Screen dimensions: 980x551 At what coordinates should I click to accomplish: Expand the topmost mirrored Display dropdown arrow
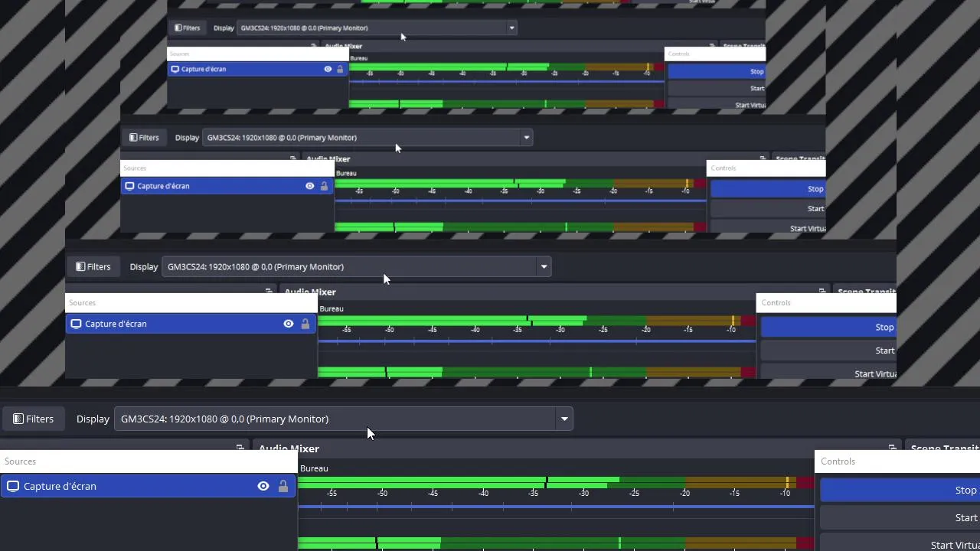pyautogui.click(x=511, y=28)
